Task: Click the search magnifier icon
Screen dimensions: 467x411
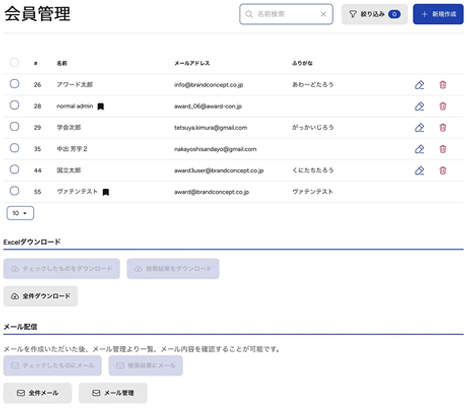Action: point(249,14)
